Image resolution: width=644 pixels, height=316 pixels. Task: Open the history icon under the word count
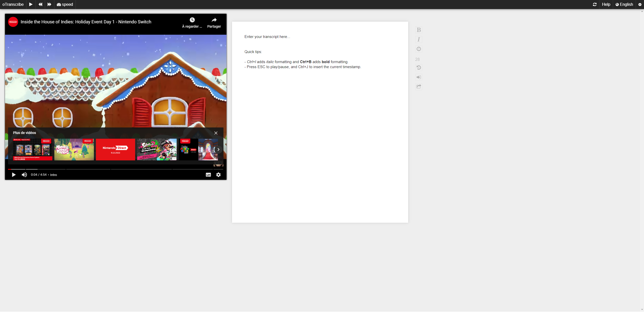click(x=419, y=68)
